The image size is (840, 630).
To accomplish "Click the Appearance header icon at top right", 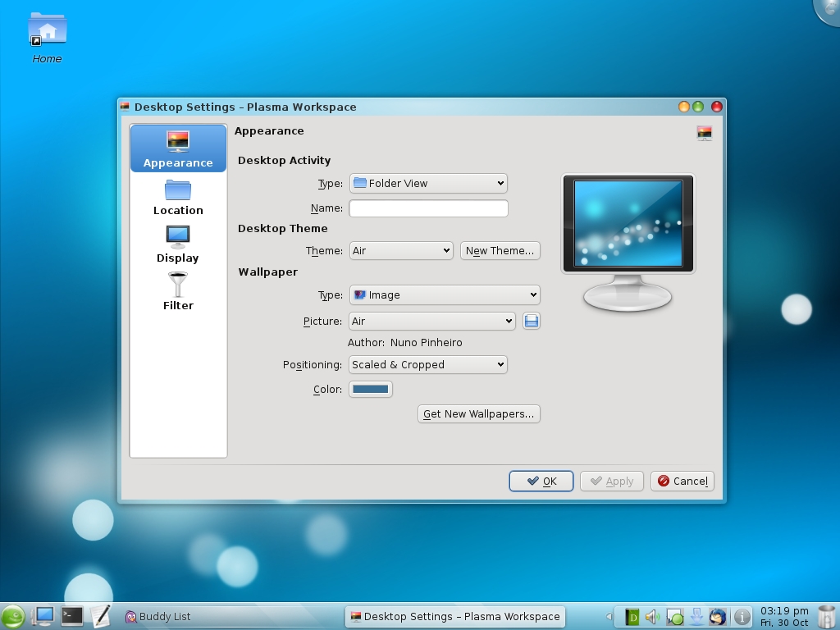I will (x=704, y=133).
